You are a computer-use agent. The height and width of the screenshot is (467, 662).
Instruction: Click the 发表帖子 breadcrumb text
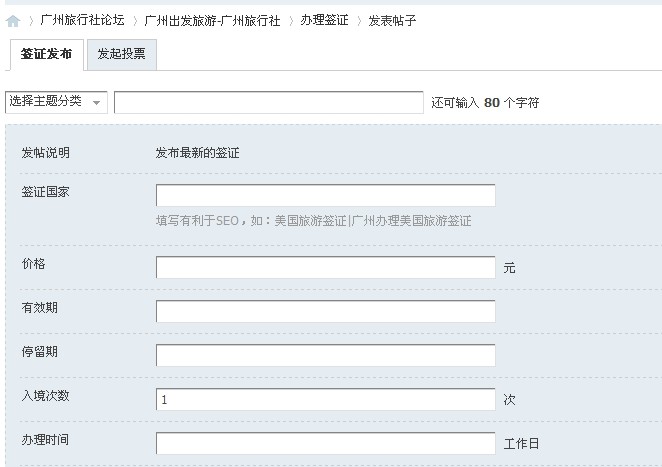[393, 20]
